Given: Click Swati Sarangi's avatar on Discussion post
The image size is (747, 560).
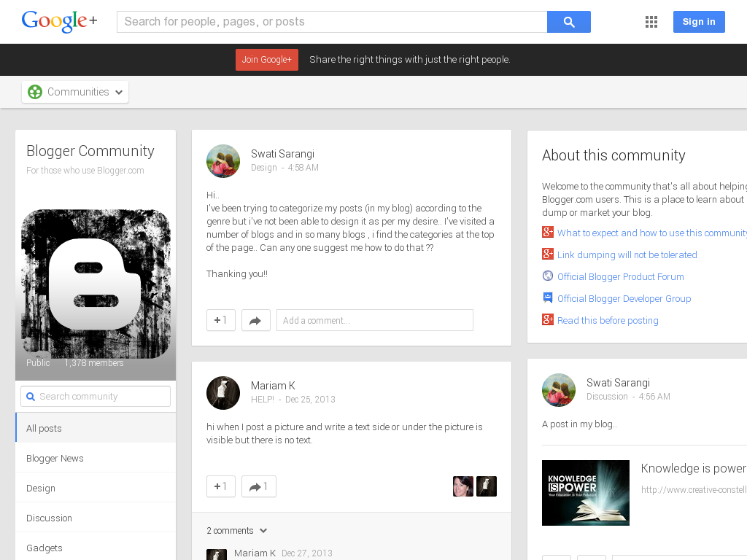Looking at the screenshot, I should pos(559,390).
